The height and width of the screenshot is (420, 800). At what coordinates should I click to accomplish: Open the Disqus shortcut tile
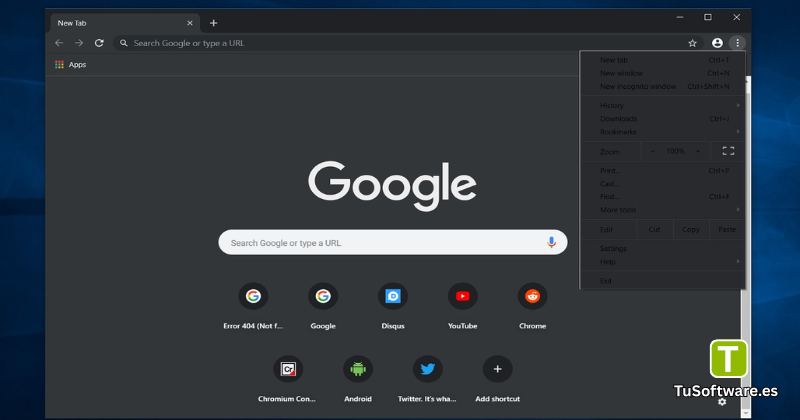click(x=393, y=305)
